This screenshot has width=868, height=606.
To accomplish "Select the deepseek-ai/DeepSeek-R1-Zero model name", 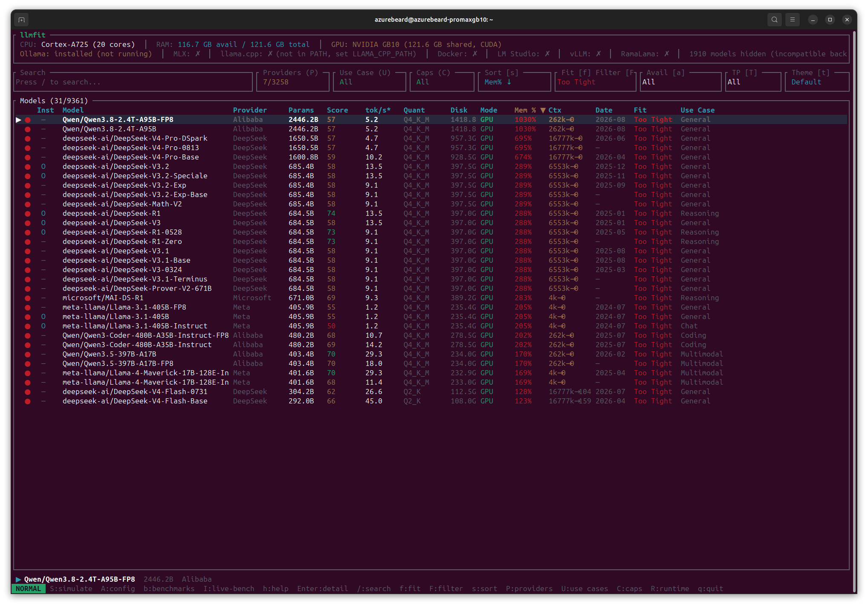I will pos(122,242).
